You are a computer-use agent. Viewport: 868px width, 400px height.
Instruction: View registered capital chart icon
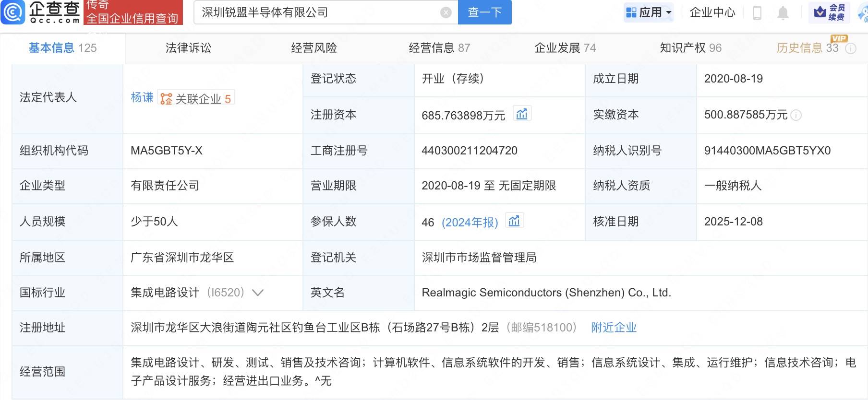click(521, 114)
